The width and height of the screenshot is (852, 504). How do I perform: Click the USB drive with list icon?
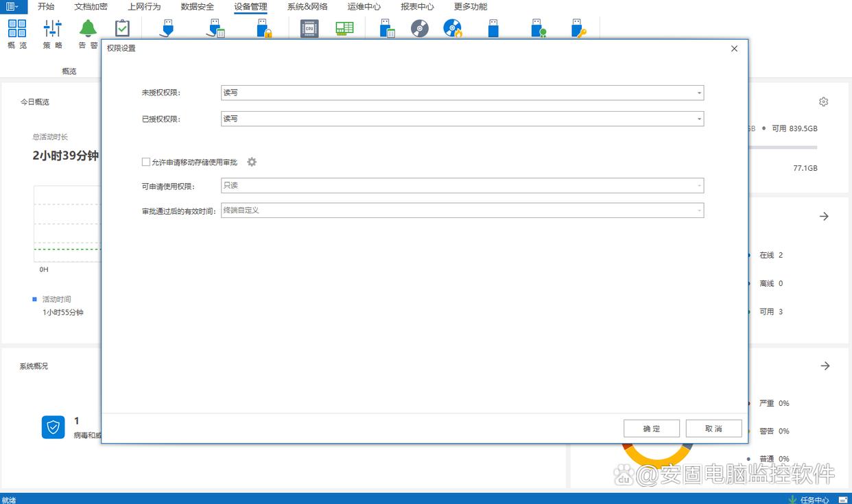pyautogui.click(x=388, y=28)
